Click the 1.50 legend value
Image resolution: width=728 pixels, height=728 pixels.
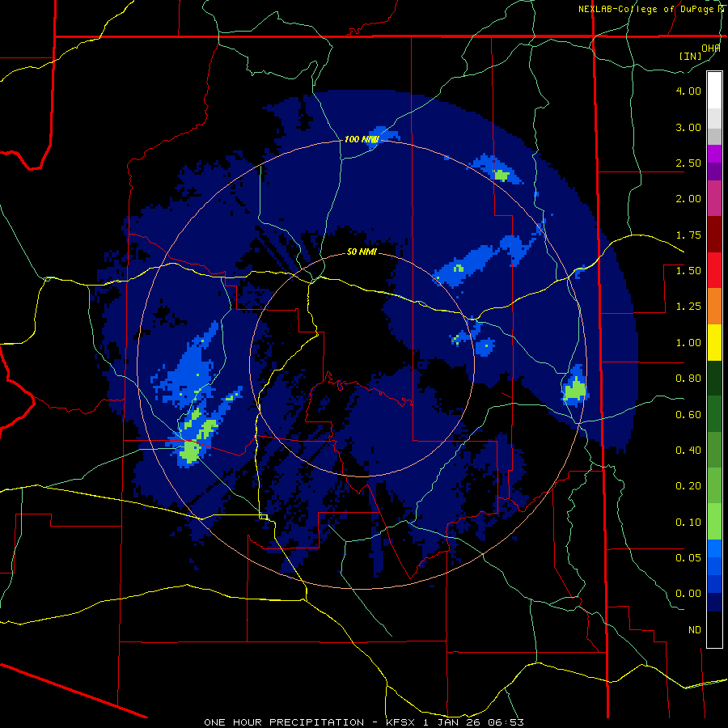(x=688, y=271)
